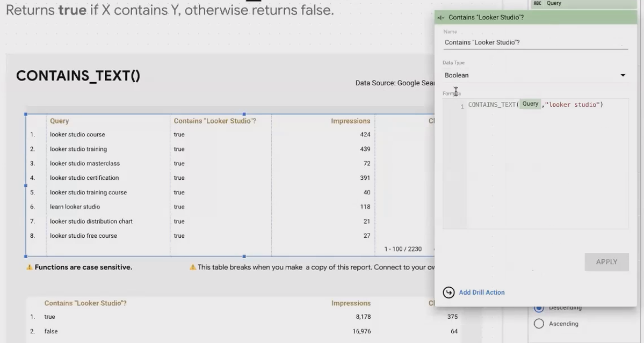
Task: Click the 'Data Source: Google Sea' label
Action: pos(395,83)
